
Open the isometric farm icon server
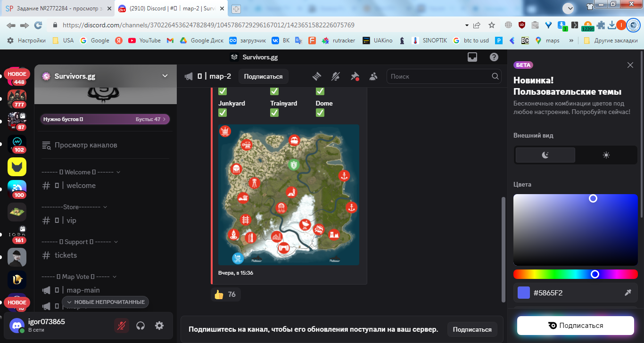coord(17,212)
